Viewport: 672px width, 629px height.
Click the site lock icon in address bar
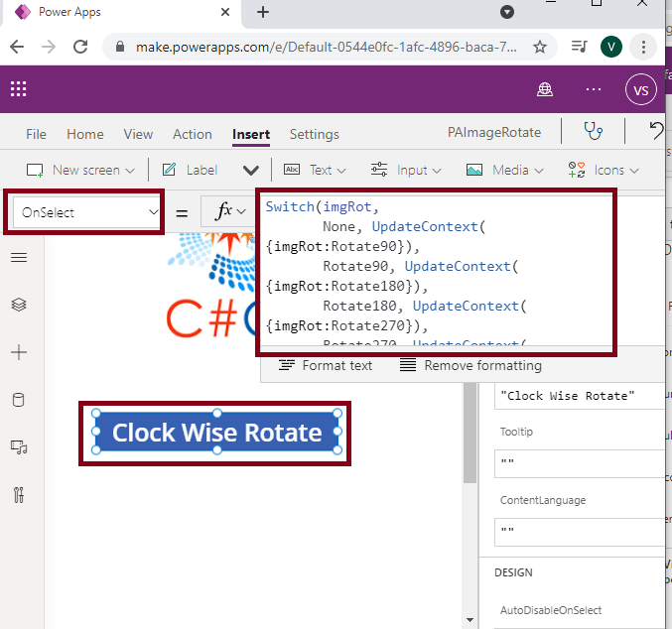click(x=120, y=47)
